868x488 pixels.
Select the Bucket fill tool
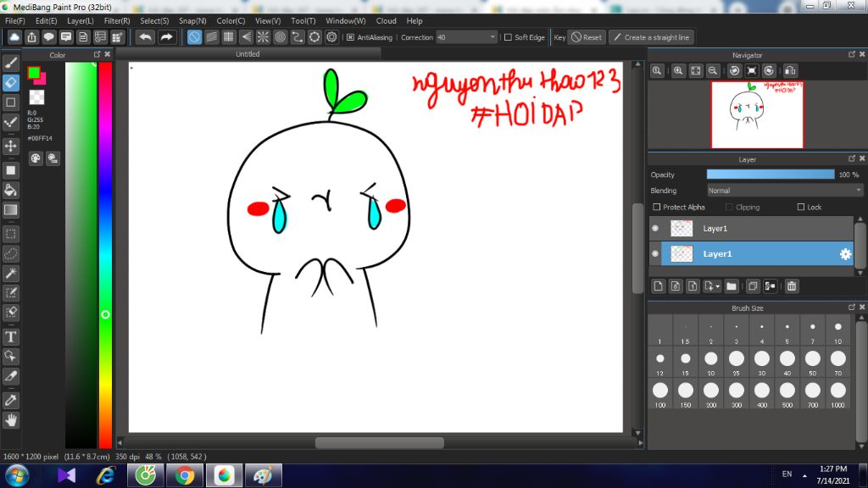click(x=10, y=191)
